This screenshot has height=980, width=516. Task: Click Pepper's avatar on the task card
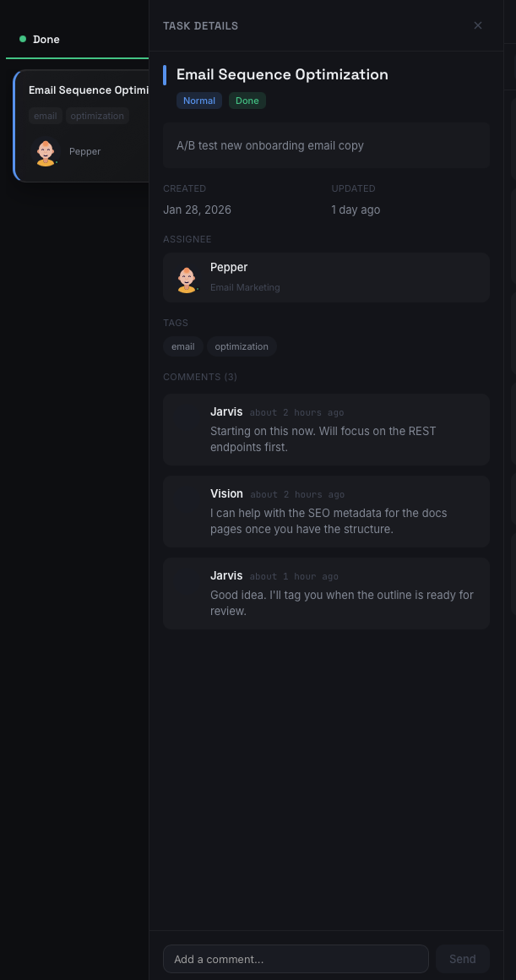point(46,153)
